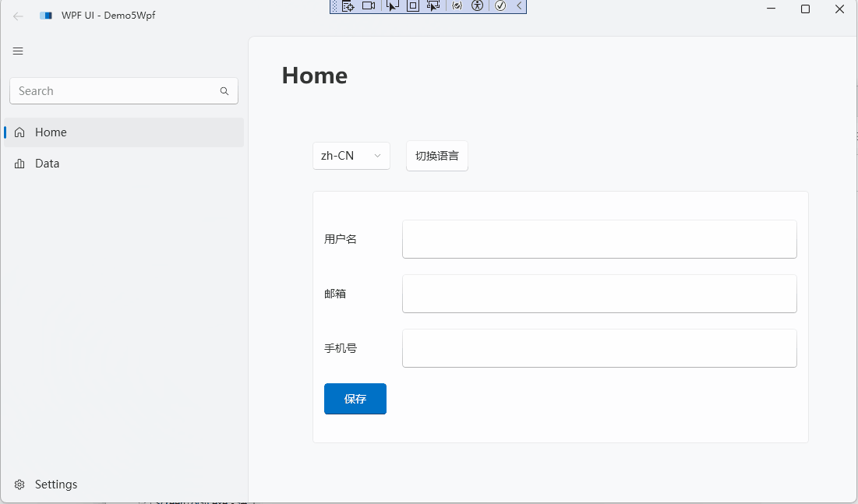Open the Data navigation item
Viewport: 858px width, 504px height.
[47, 164]
